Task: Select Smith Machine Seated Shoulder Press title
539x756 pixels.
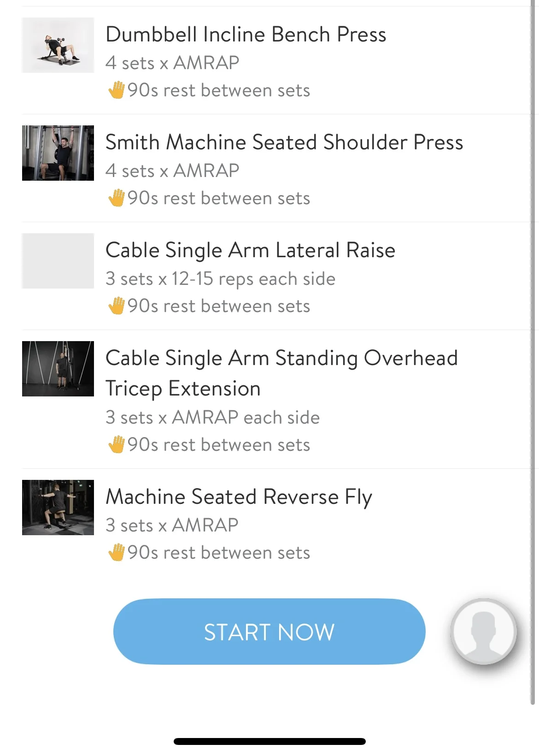Action: pyautogui.click(x=284, y=142)
